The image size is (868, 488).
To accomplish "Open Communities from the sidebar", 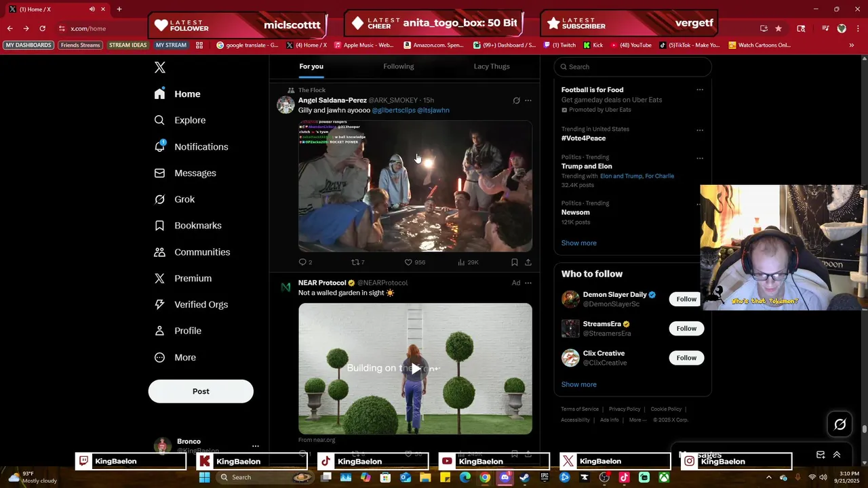I will [x=192, y=252].
